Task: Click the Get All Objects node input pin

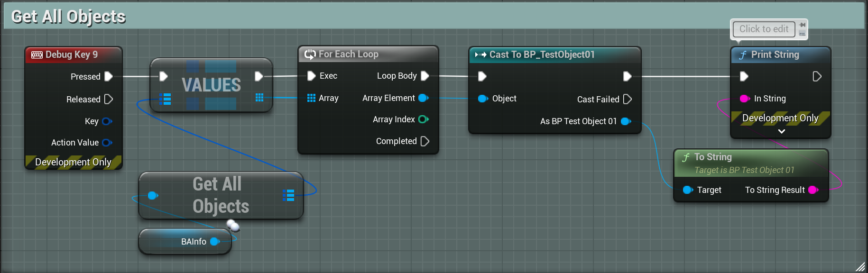Action: (x=153, y=195)
